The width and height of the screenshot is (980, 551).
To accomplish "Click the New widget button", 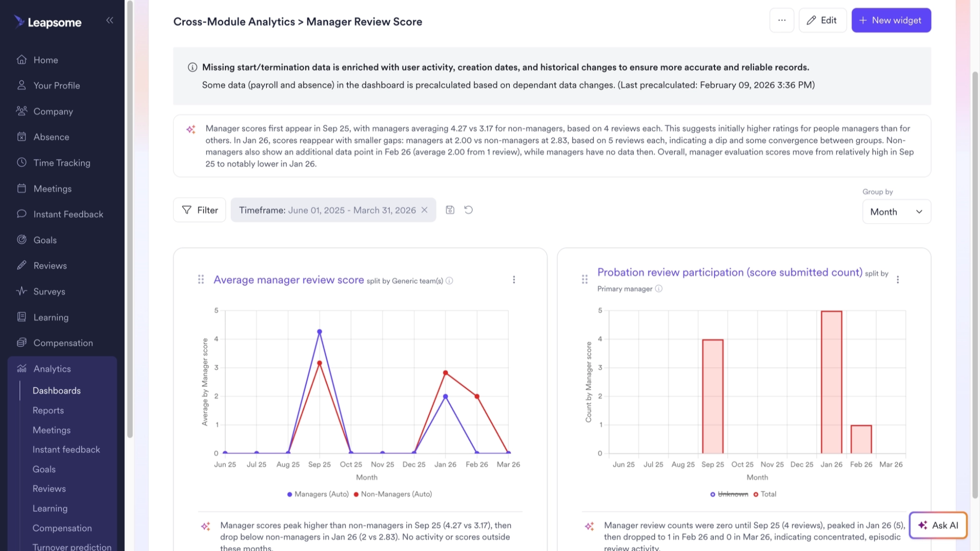I will click(891, 20).
